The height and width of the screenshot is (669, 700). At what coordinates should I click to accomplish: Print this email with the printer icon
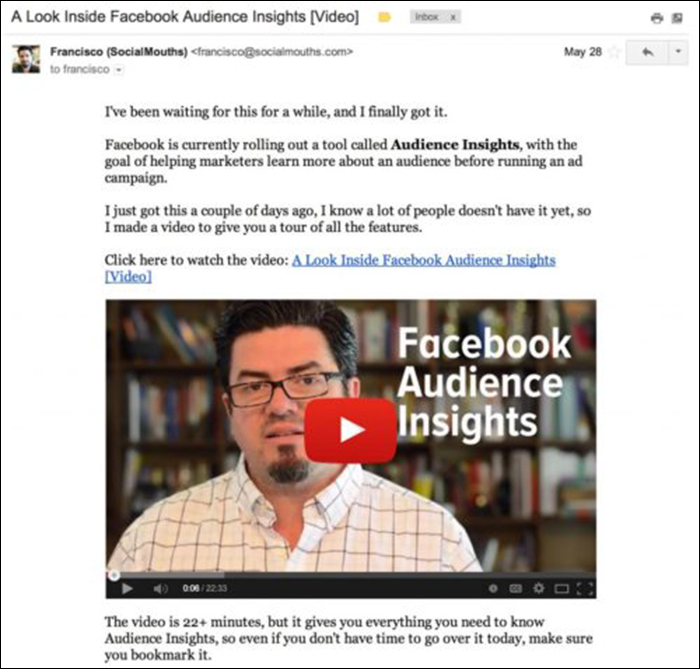tap(657, 18)
